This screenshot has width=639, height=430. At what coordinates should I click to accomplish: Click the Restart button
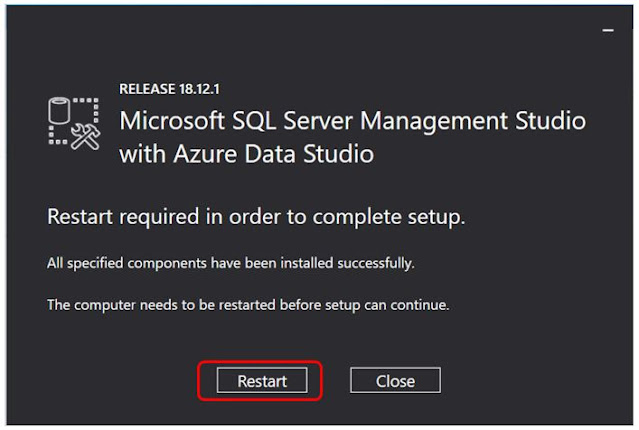point(262,381)
